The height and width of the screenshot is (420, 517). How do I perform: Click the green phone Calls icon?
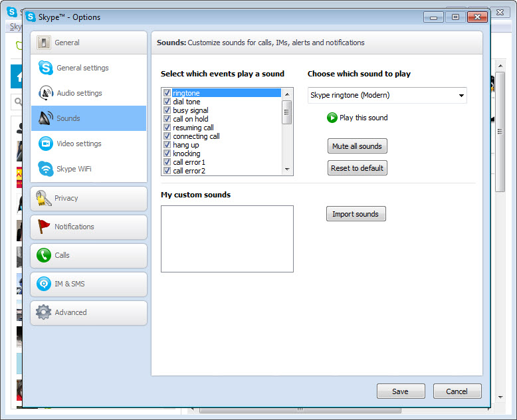(x=43, y=255)
